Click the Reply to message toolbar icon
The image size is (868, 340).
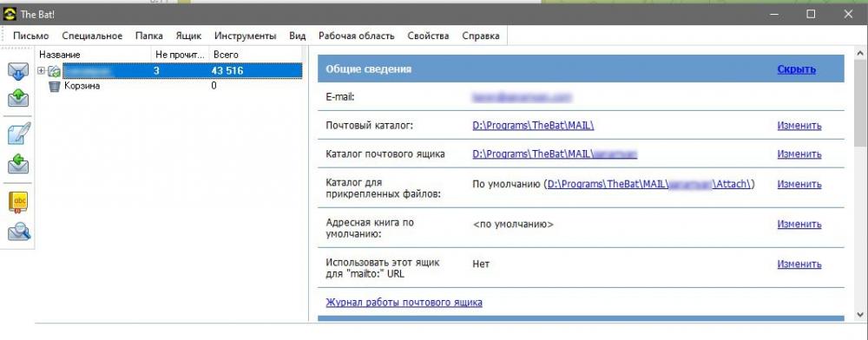point(18,164)
